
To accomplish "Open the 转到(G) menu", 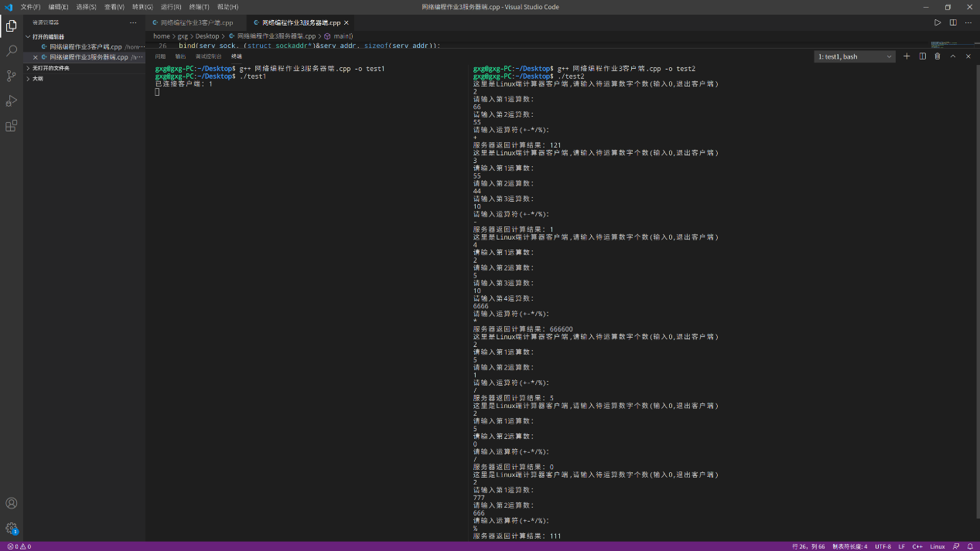I will coord(142,7).
